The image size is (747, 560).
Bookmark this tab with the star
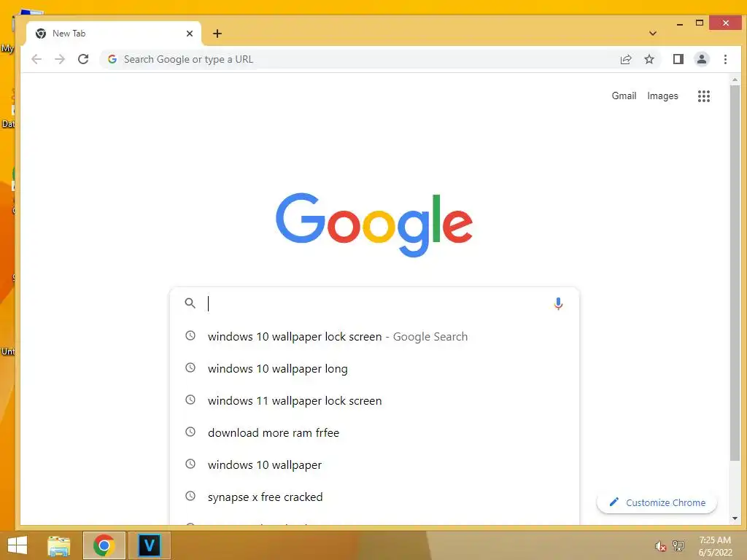(x=649, y=59)
